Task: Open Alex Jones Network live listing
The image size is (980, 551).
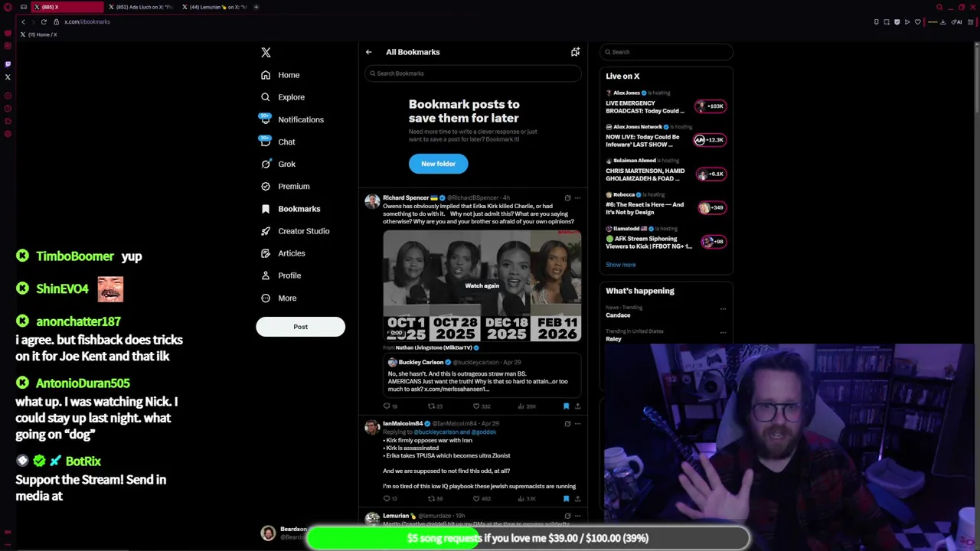Action: click(x=666, y=136)
